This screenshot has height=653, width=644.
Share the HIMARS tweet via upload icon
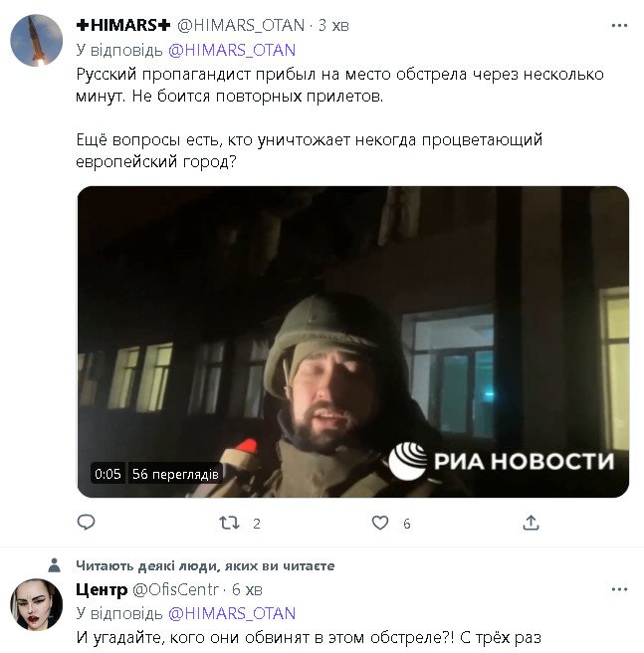point(531,523)
